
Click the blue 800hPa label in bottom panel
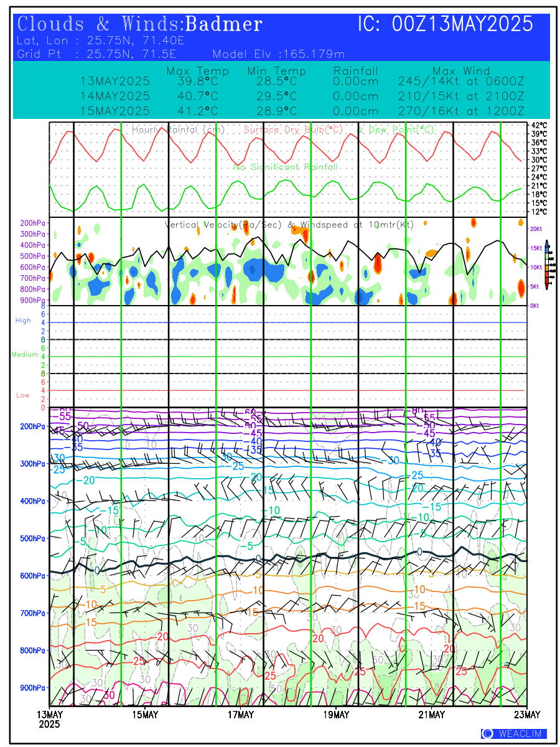(32, 651)
